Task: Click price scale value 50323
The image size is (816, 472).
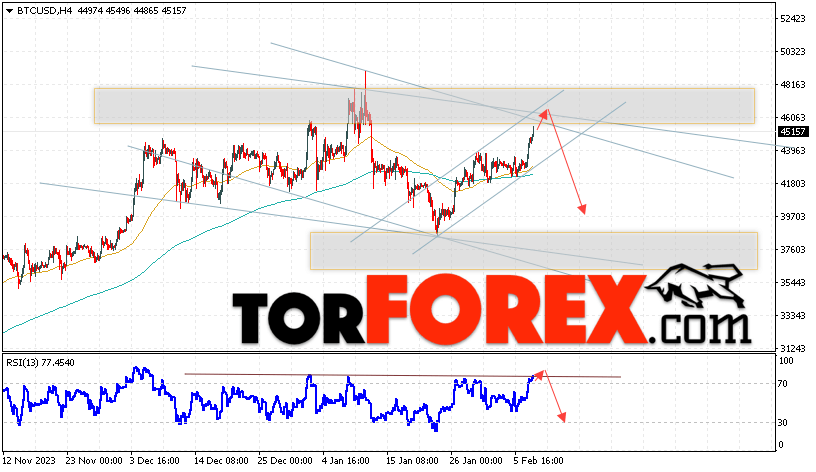Action: tap(793, 52)
